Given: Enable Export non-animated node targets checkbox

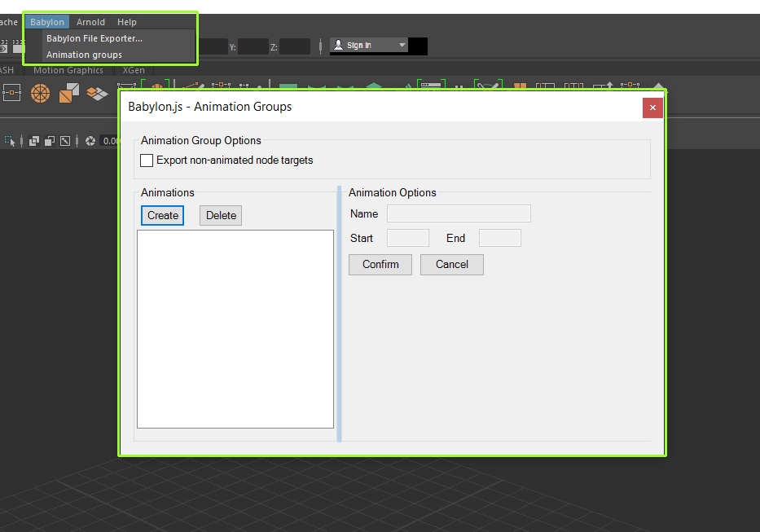Looking at the screenshot, I should [147, 160].
